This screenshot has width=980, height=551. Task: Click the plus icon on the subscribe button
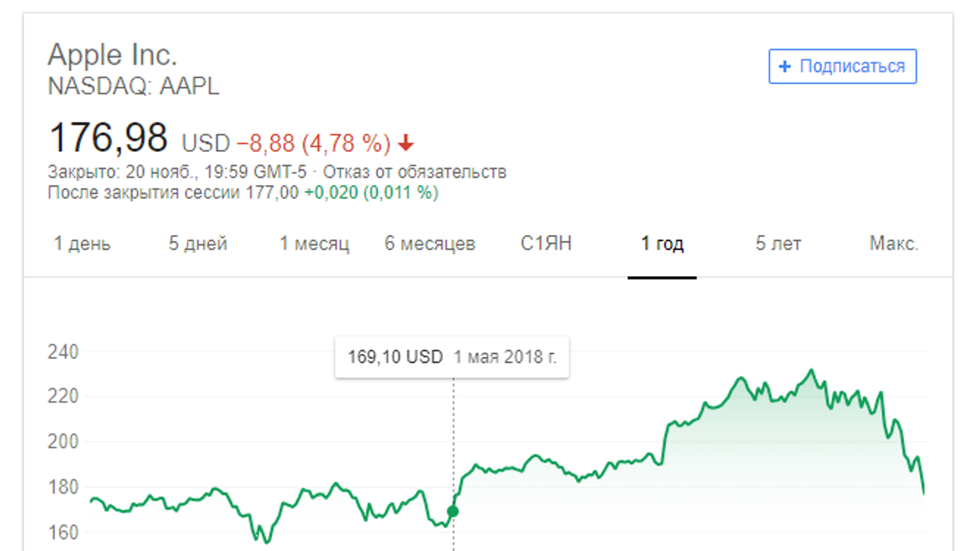pos(785,66)
